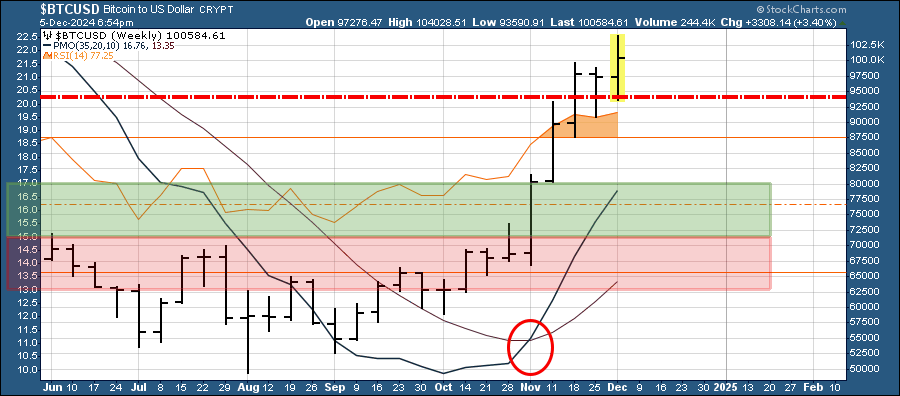This screenshot has width=900, height=396.
Task: Click the 100.0K right axis label
Action: point(868,60)
